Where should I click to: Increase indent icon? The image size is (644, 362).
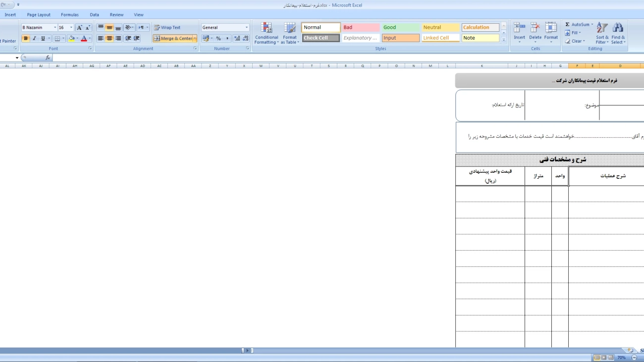coord(137,39)
